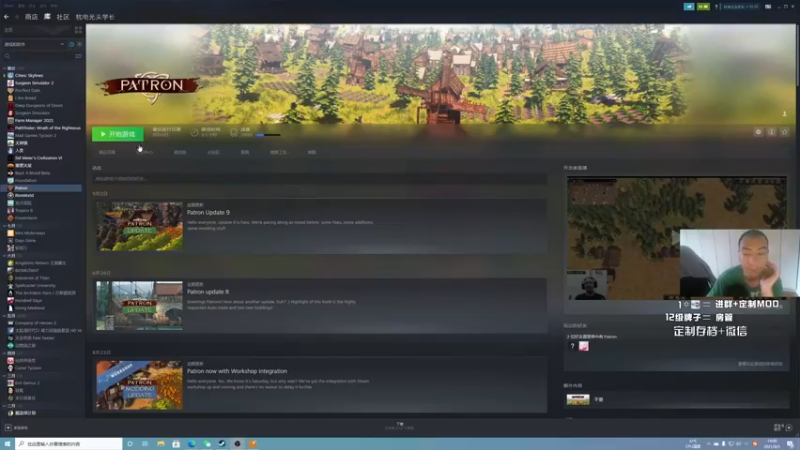Click the achievements progress bar
This screenshot has height=450, width=800.
coord(267,135)
